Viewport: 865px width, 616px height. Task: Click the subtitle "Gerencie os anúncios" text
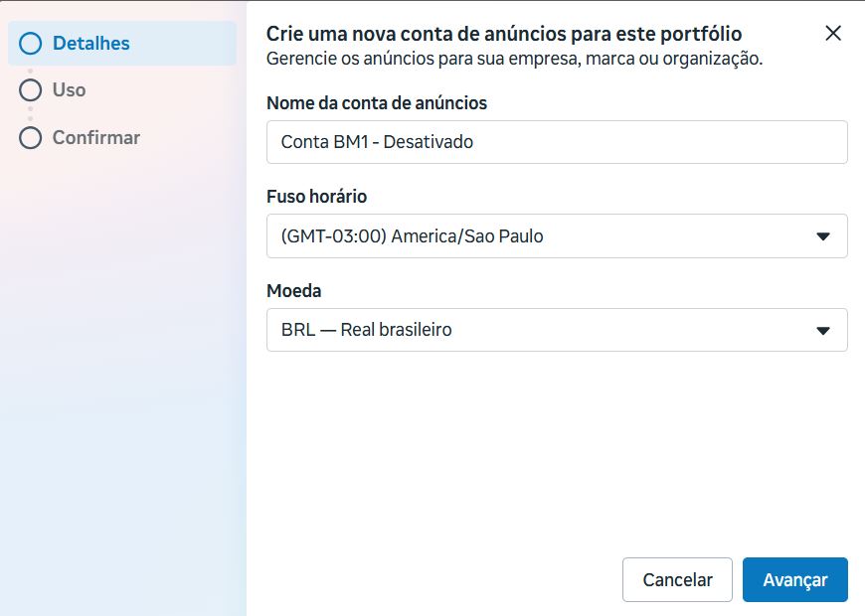pos(514,60)
